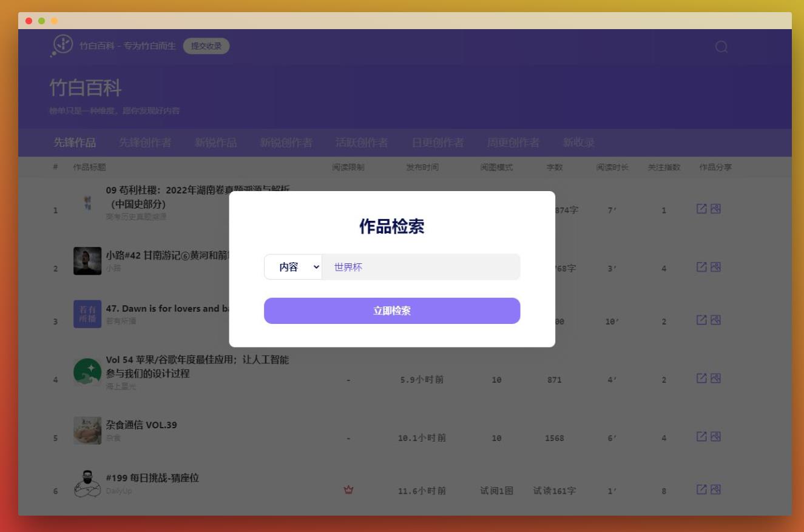Click author name DailyUp under row 6
804x532 pixels.
[x=118, y=491]
